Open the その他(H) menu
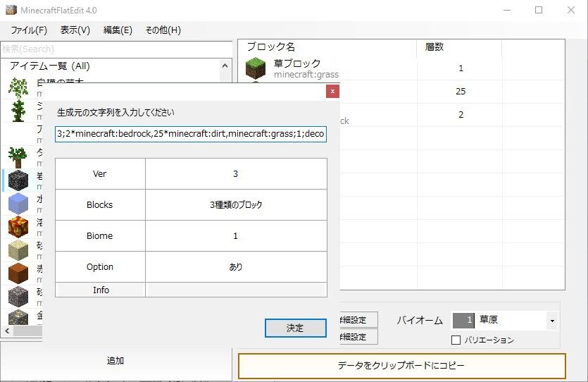The height and width of the screenshot is (382, 588). 163,30
